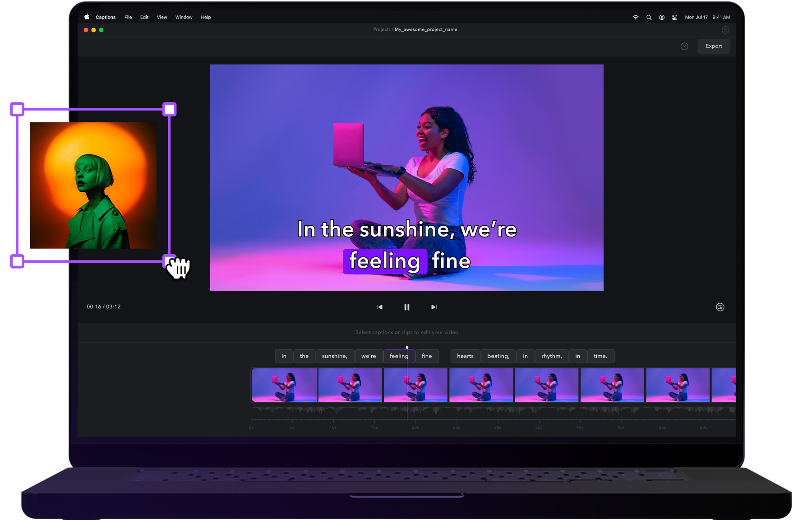Select the 'time.' caption word chip
The width and height of the screenshot is (812, 520).
pyautogui.click(x=600, y=356)
